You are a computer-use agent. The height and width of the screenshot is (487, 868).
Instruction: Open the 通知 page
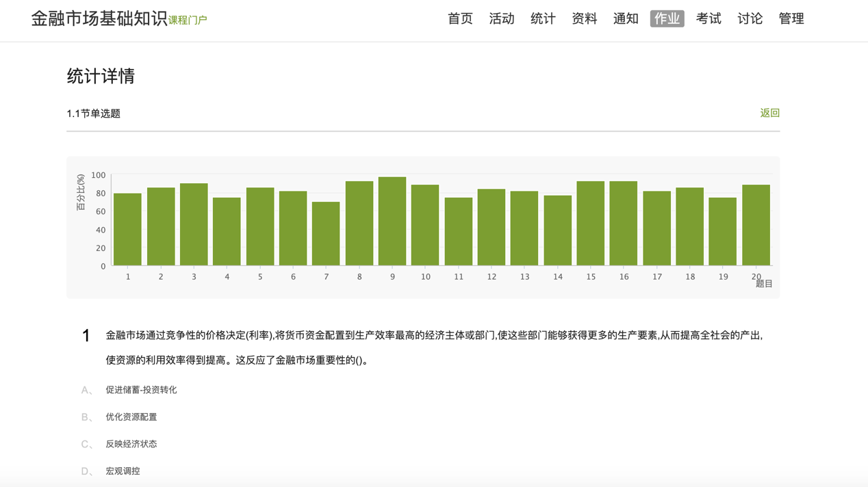click(x=626, y=19)
